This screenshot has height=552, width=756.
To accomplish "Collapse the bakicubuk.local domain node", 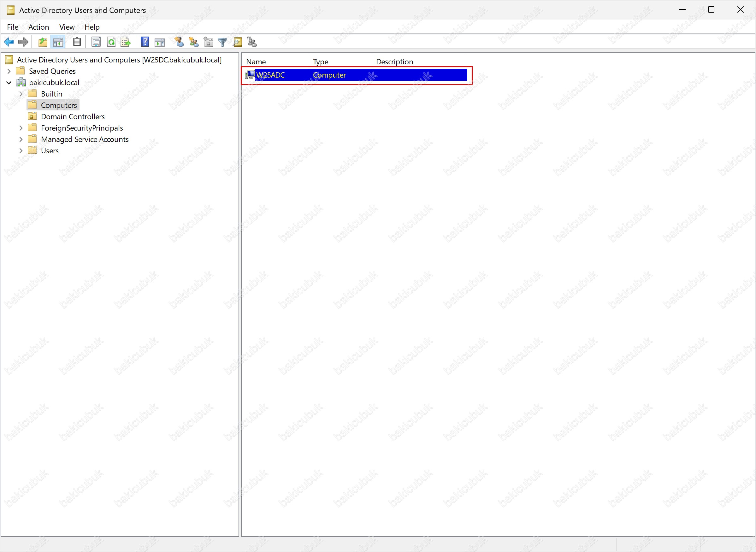I will coord(9,82).
